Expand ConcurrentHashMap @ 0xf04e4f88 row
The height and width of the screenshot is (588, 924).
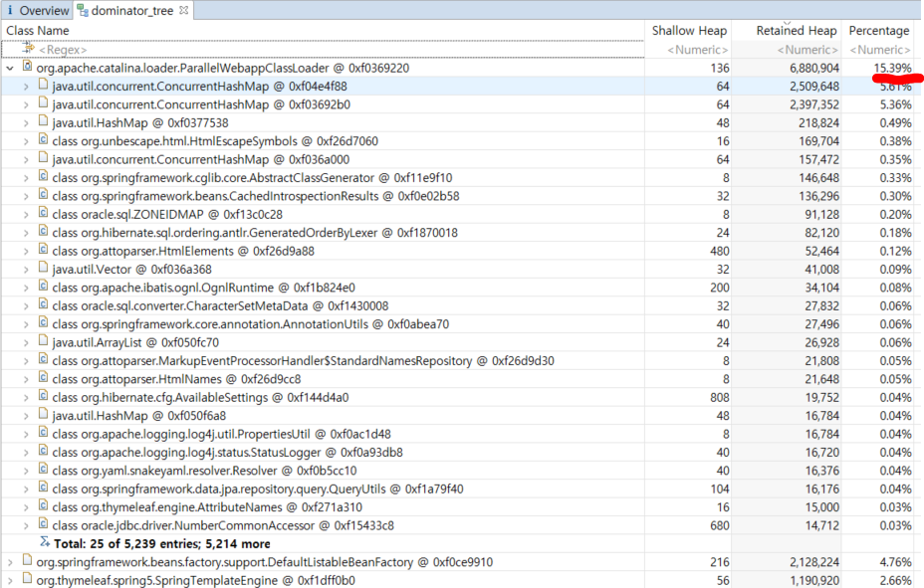tap(26, 87)
